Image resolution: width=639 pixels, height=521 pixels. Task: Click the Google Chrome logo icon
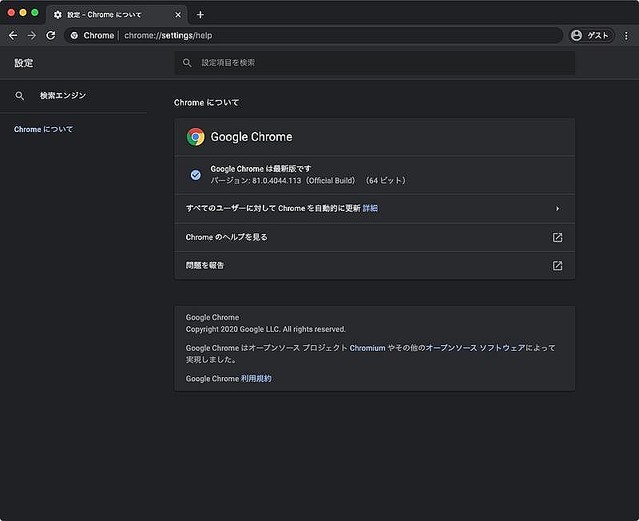coord(196,137)
